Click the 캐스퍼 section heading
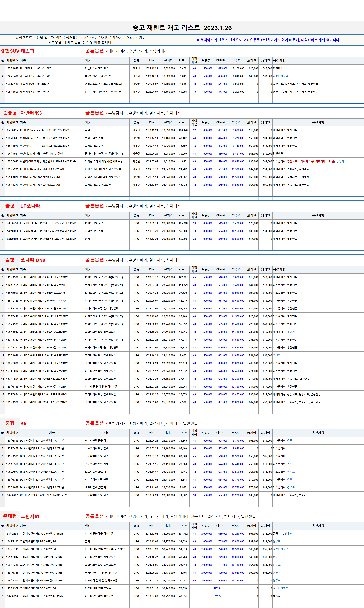Image resolution: width=364 pixels, height=608 pixels. tap(27, 51)
